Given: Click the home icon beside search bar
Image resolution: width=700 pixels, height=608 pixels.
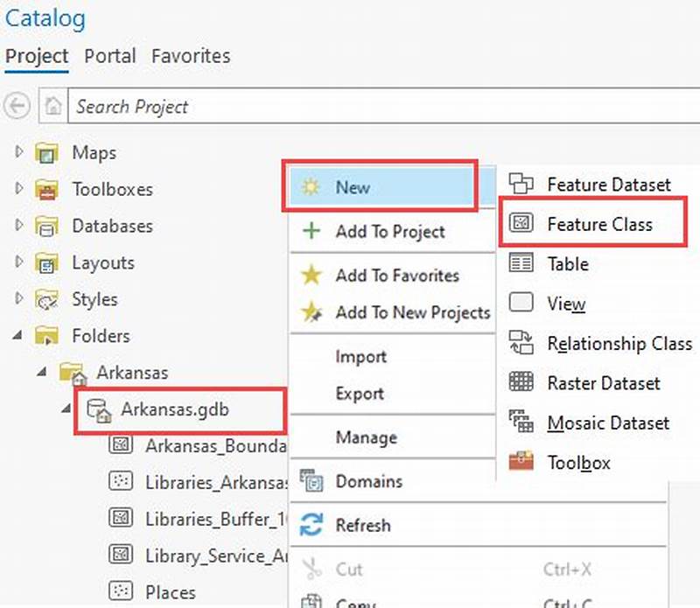Looking at the screenshot, I should (x=52, y=106).
